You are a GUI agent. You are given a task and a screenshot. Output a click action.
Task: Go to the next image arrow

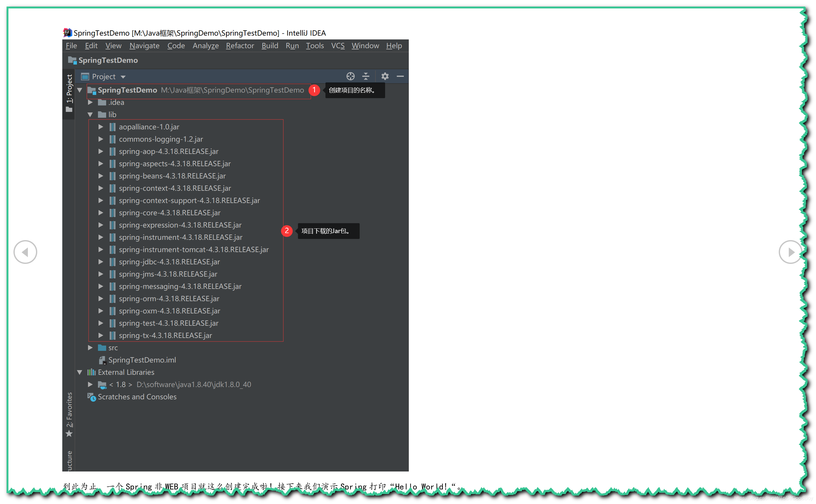click(790, 252)
